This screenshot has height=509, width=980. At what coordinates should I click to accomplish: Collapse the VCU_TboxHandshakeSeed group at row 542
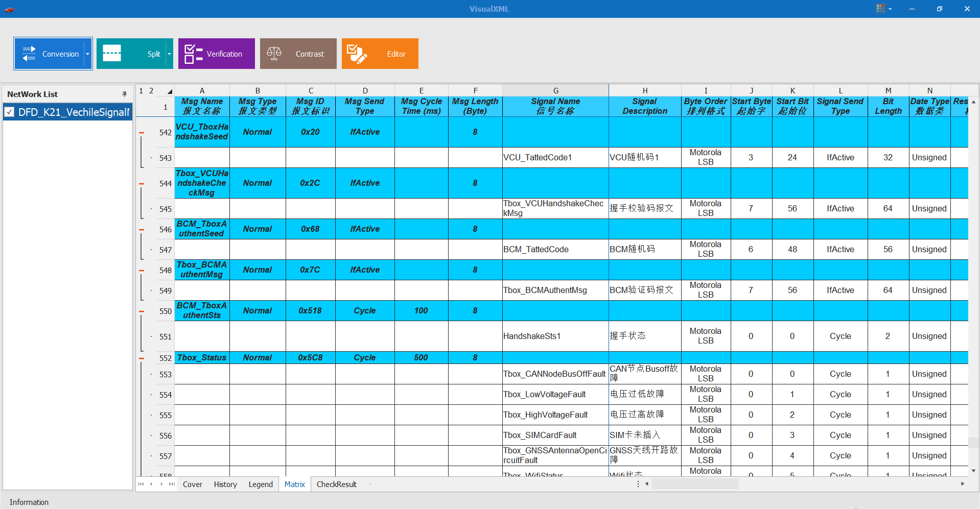coord(142,133)
